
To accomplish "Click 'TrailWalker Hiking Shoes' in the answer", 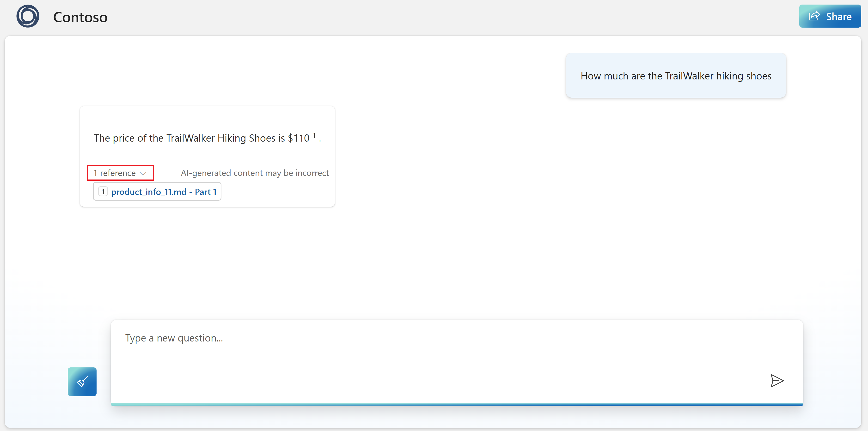I will 221,138.
